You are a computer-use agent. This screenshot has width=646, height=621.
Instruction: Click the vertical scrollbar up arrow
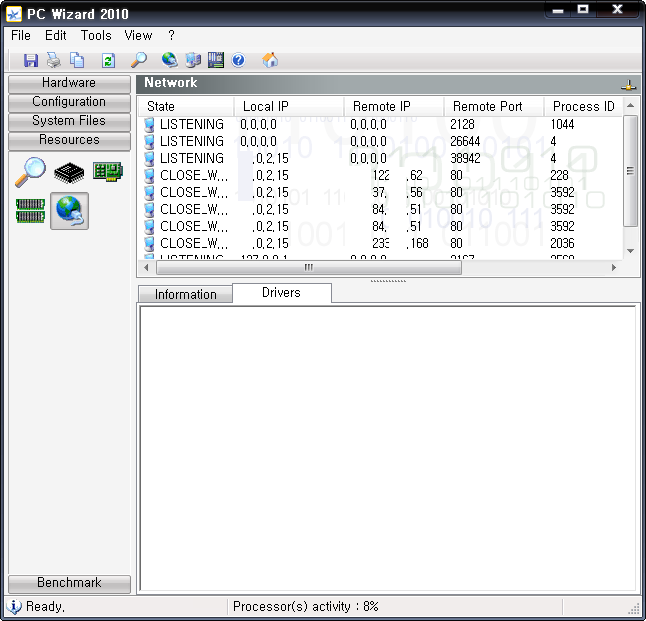(630, 106)
